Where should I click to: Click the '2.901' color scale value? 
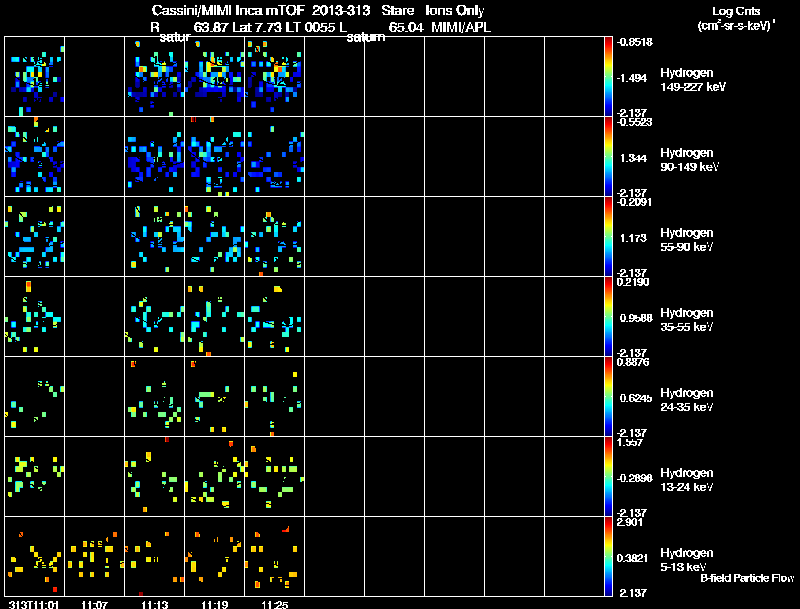pos(630,522)
